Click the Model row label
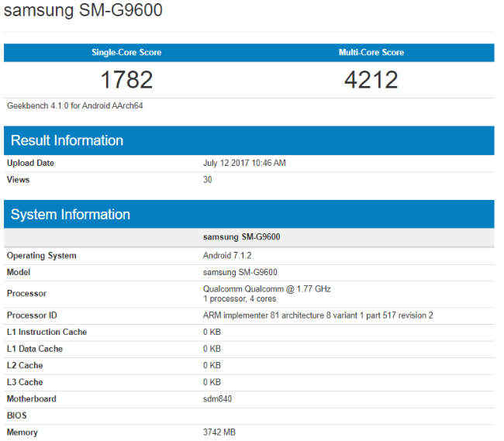The image size is (504, 441). [19, 272]
